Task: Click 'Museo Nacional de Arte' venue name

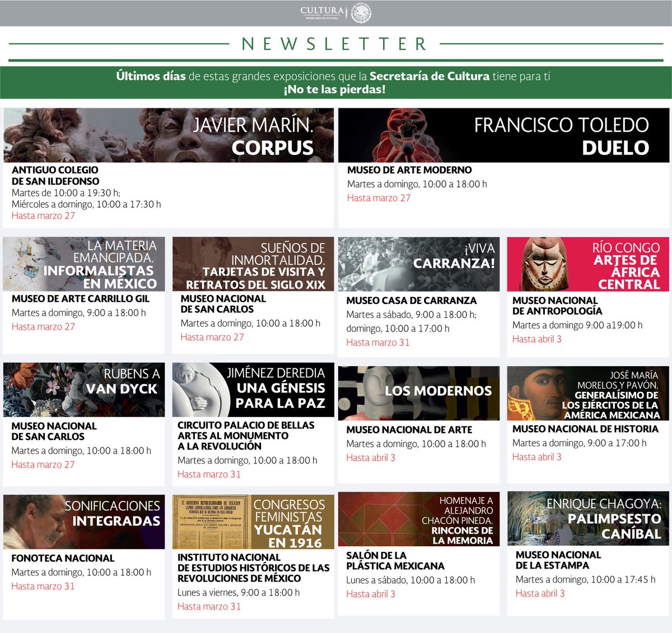Action: (409, 430)
